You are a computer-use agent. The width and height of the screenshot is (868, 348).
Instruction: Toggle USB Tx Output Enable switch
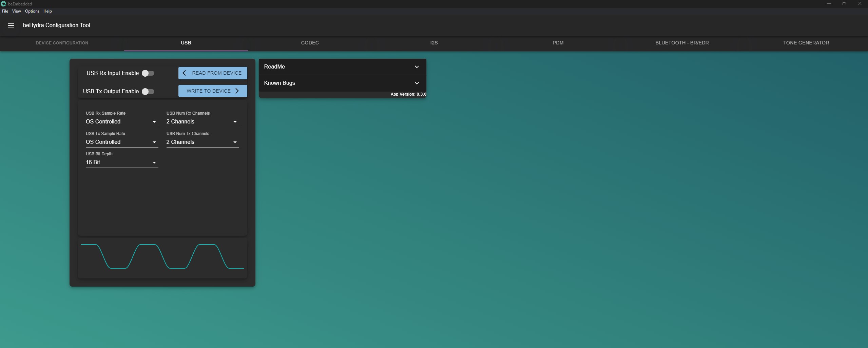tap(148, 92)
